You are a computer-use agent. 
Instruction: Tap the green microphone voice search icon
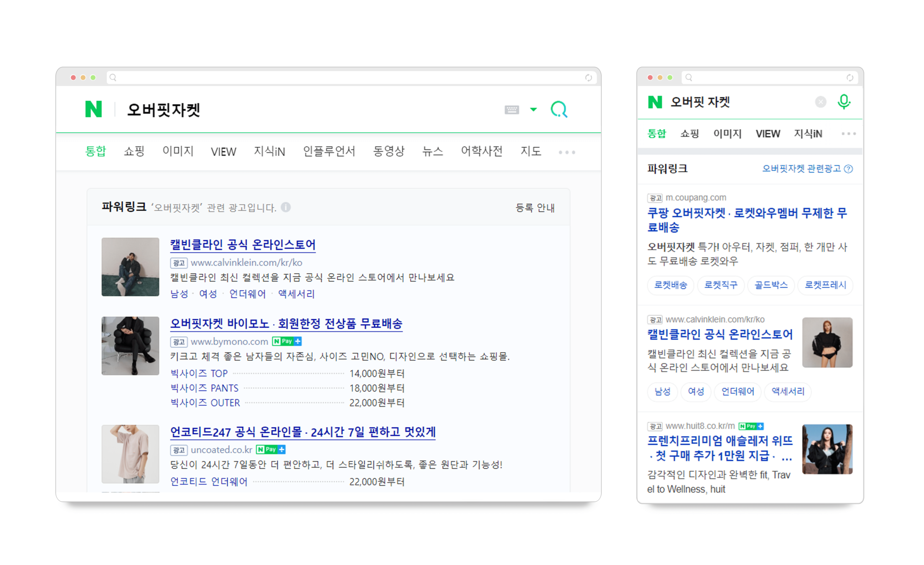[x=844, y=102]
